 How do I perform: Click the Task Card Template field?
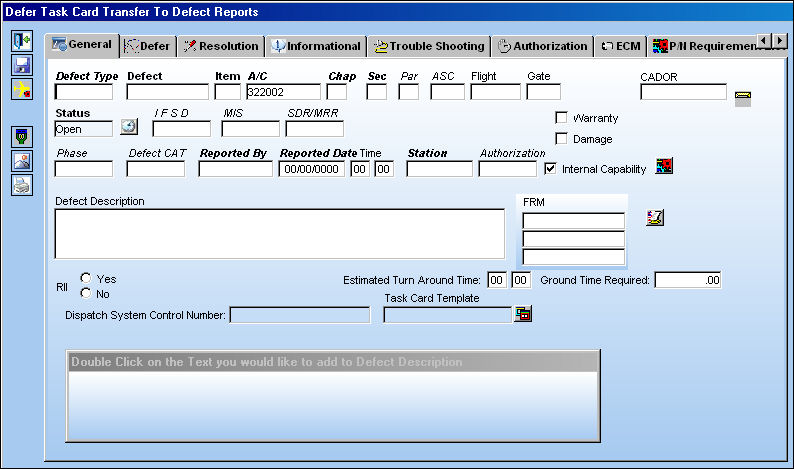[x=448, y=315]
